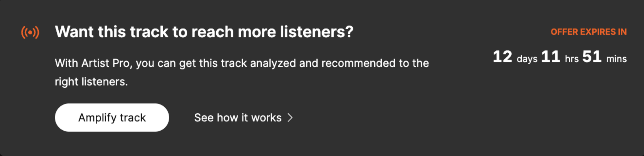The width and height of the screenshot is (644, 156).
Task: Click the words Artist Pro in description
Action: (x=105, y=63)
